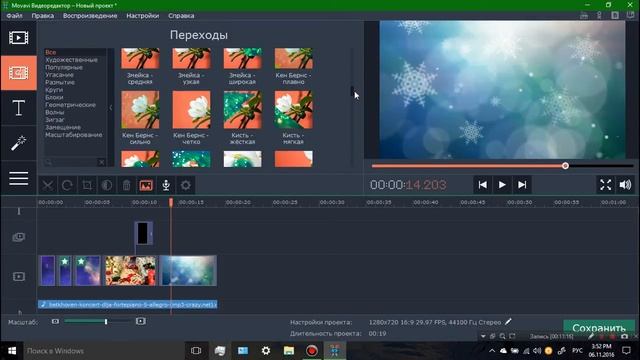Open the Настройки menu
The width and height of the screenshot is (640, 360).
tap(142, 16)
